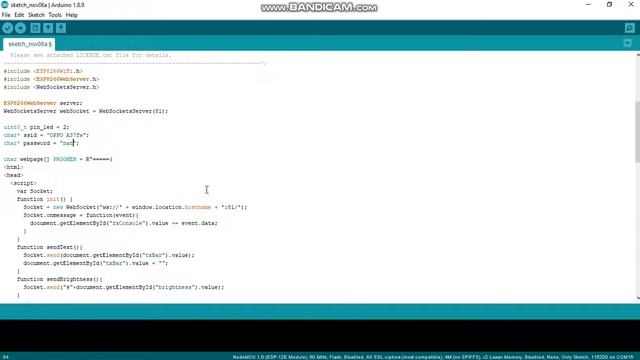Click the WebSocketsServer webSocket declaration line
Screen dimensions: 640x360
(x=86, y=111)
